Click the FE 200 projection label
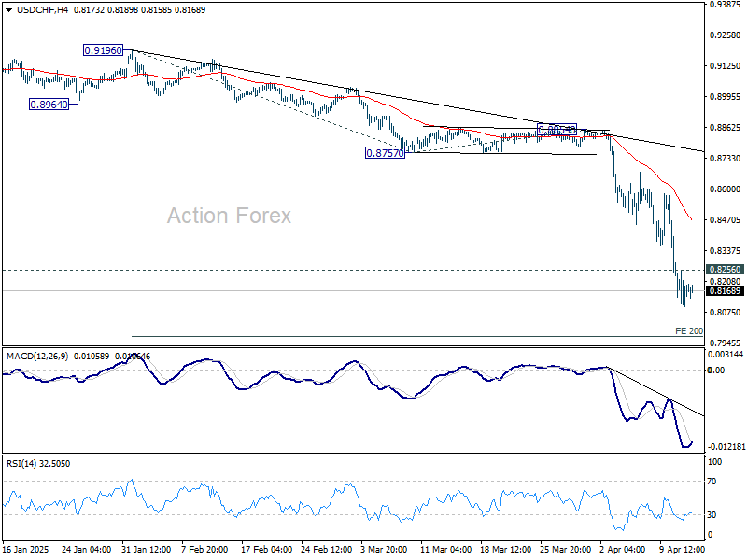The height and width of the screenshot is (560, 747). point(689,330)
